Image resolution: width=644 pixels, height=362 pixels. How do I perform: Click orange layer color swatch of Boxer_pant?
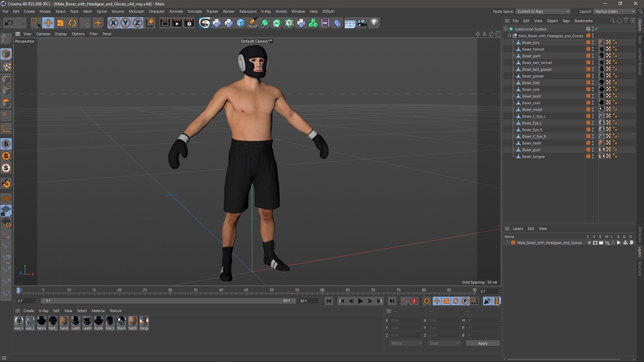(588, 56)
